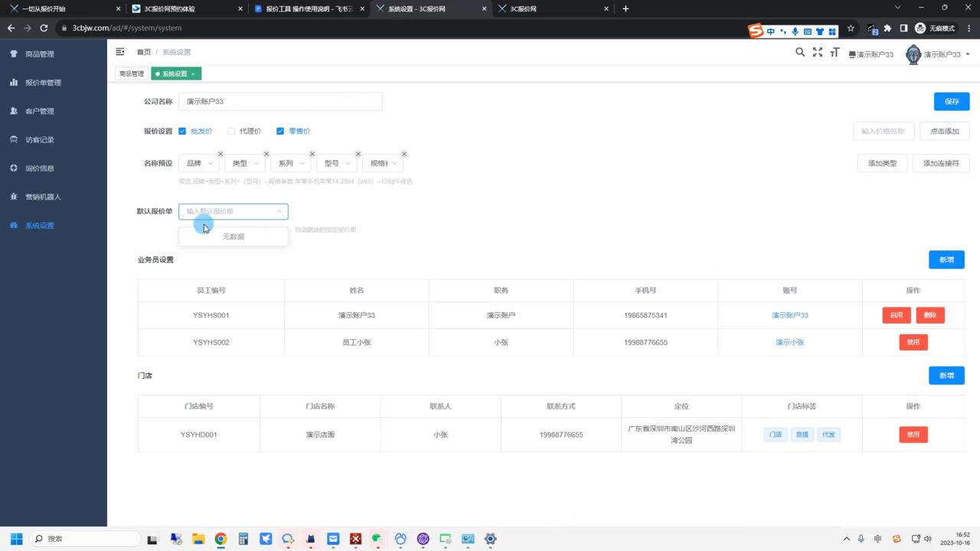The height and width of the screenshot is (551, 980).
Task: Toggle fullscreen with the expand icon
Action: pyautogui.click(x=817, y=53)
